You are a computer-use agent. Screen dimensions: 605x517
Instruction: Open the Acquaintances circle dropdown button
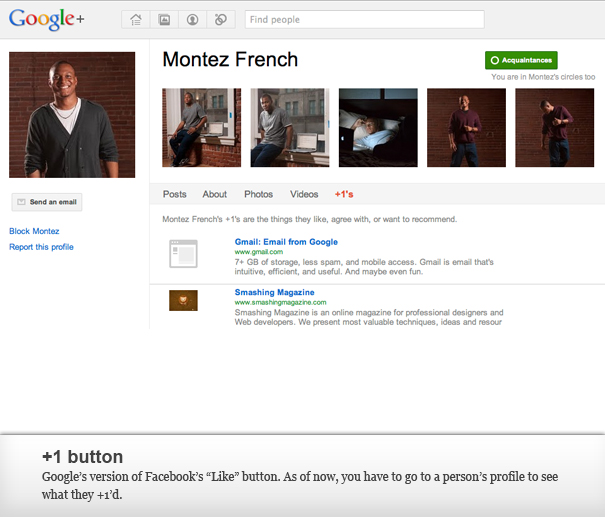(x=521, y=60)
